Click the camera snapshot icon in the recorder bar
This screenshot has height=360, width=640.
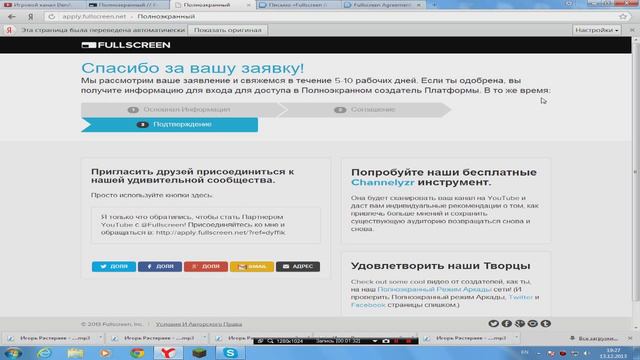click(x=386, y=341)
